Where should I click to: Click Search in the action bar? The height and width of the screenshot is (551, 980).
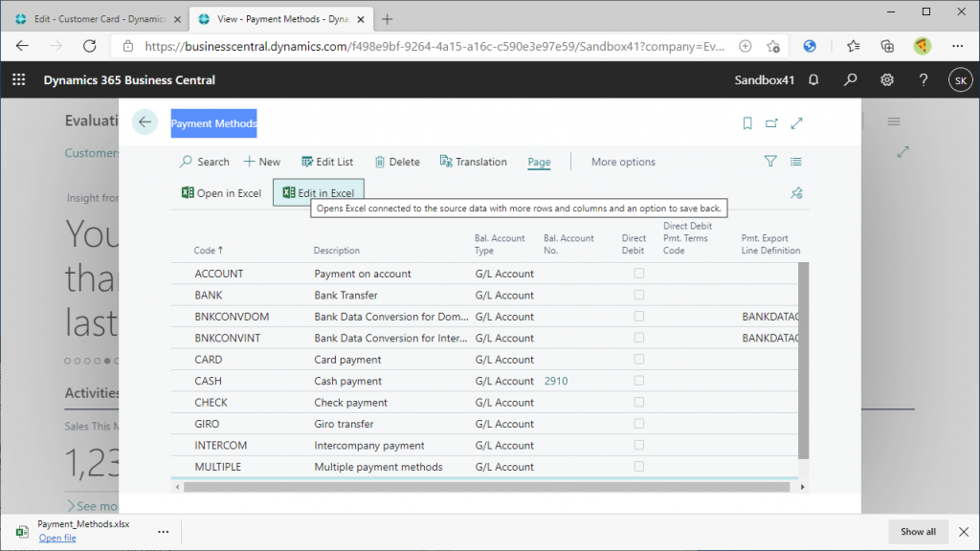point(205,162)
